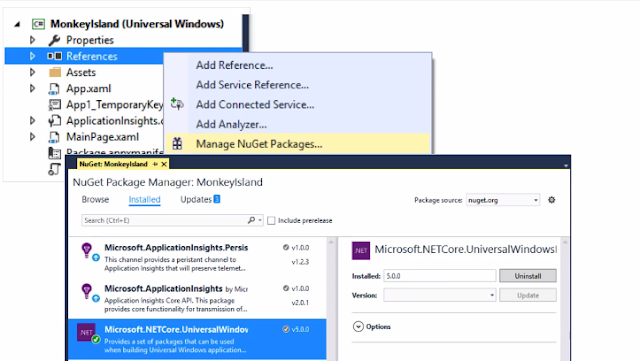Open the search options dropdown arrow

coord(260,220)
